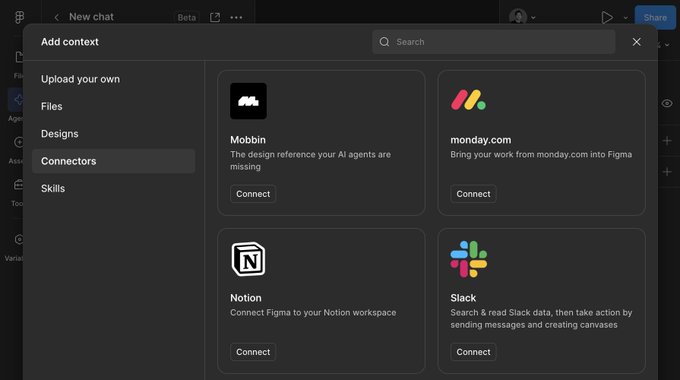Screen dimensions: 680x380
Task: Click the Notion logo icon
Action: (x=248, y=259)
